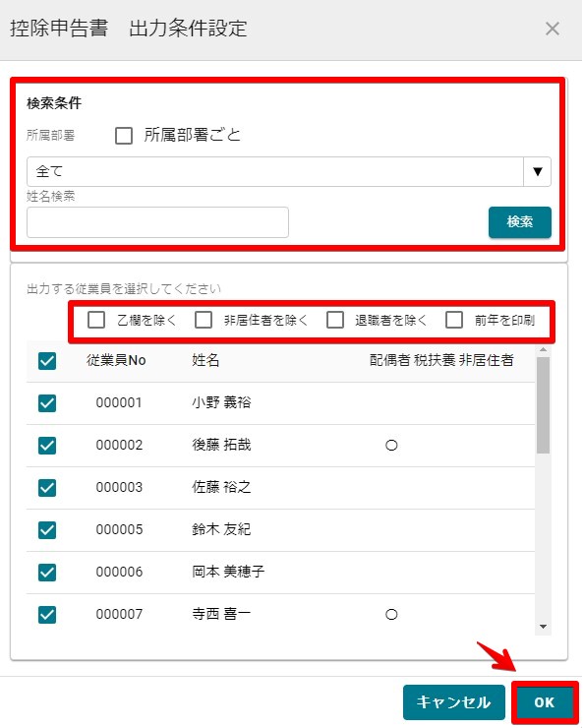Close the 控除申告書 dialog with X icon
Screen dimensions: 584x728
pos(552,29)
